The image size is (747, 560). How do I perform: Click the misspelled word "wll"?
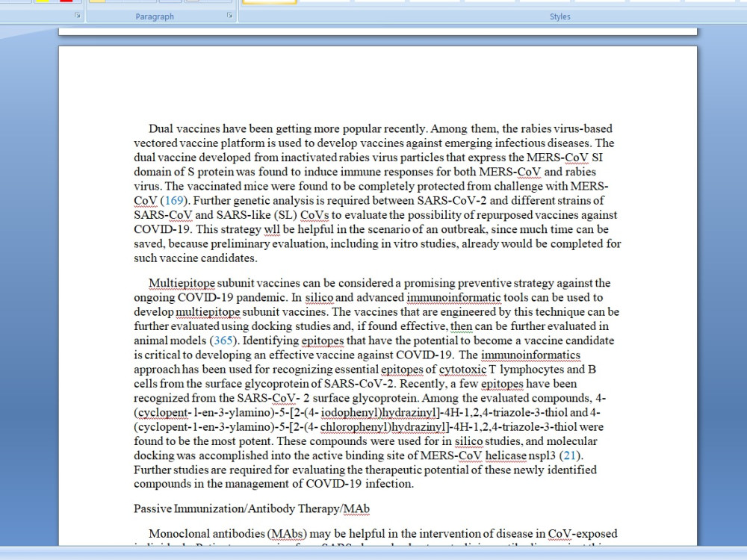pyautogui.click(x=272, y=229)
